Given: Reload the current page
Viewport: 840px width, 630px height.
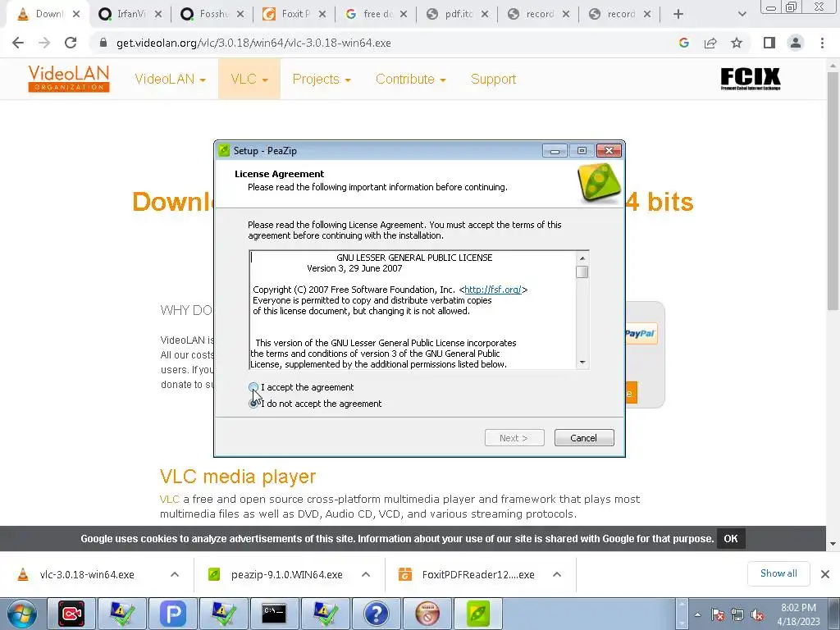Looking at the screenshot, I should click(x=71, y=43).
